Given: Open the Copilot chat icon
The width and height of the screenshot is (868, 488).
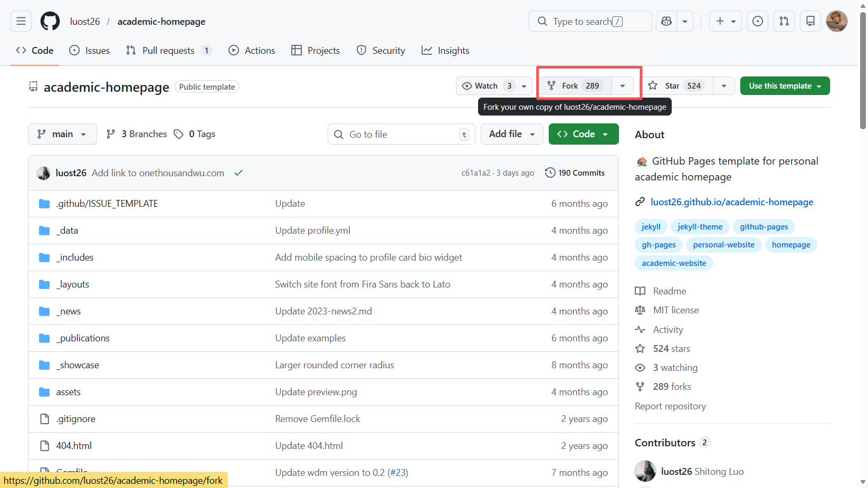Looking at the screenshot, I should [666, 21].
